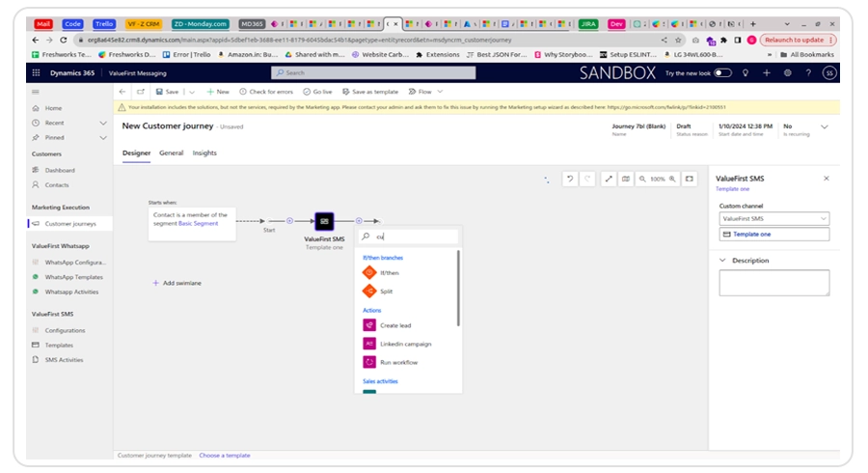Click Check for errors button
This screenshot has width=868, height=473.
[x=266, y=92]
